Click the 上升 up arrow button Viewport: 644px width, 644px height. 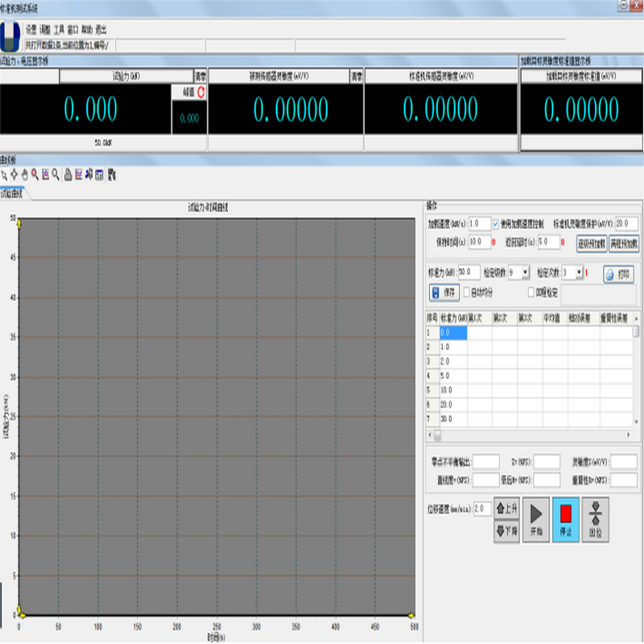coord(507,509)
